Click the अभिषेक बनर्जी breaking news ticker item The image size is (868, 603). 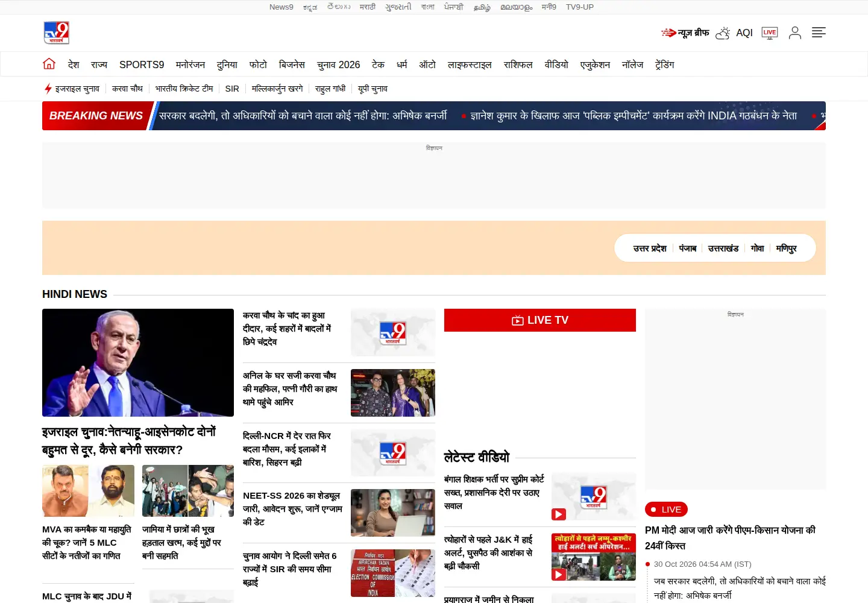(303, 116)
